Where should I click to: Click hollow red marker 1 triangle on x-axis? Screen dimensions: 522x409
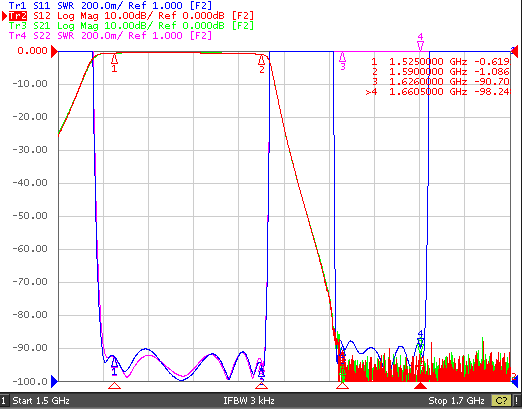(x=114, y=386)
